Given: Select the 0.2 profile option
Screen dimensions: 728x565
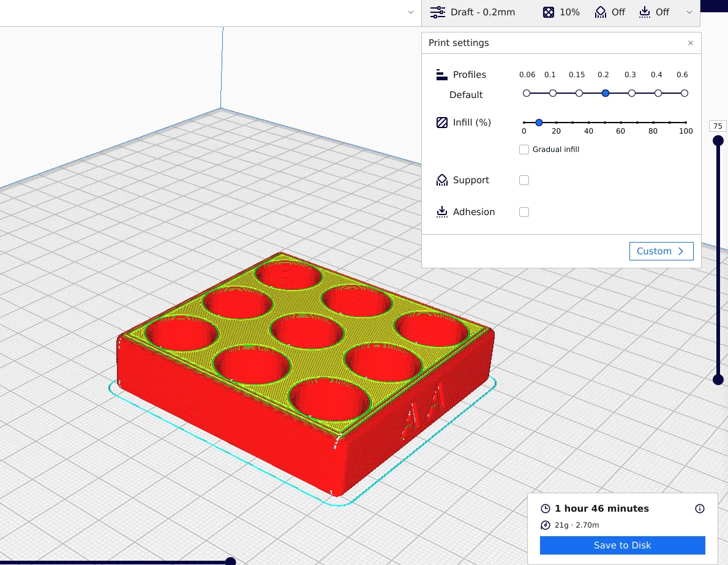Looking at the screenshot, I should pos(606,93).
